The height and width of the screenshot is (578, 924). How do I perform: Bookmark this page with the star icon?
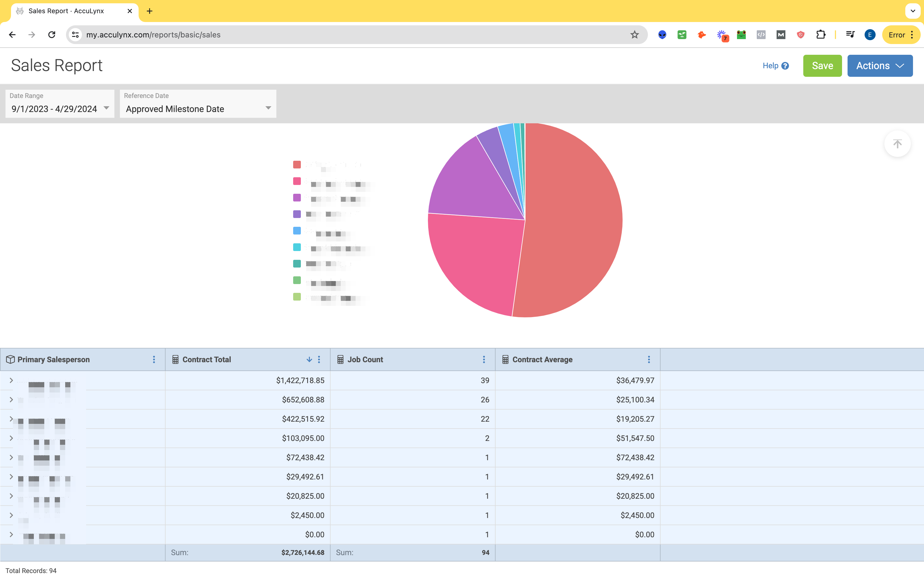click(635, 35)
